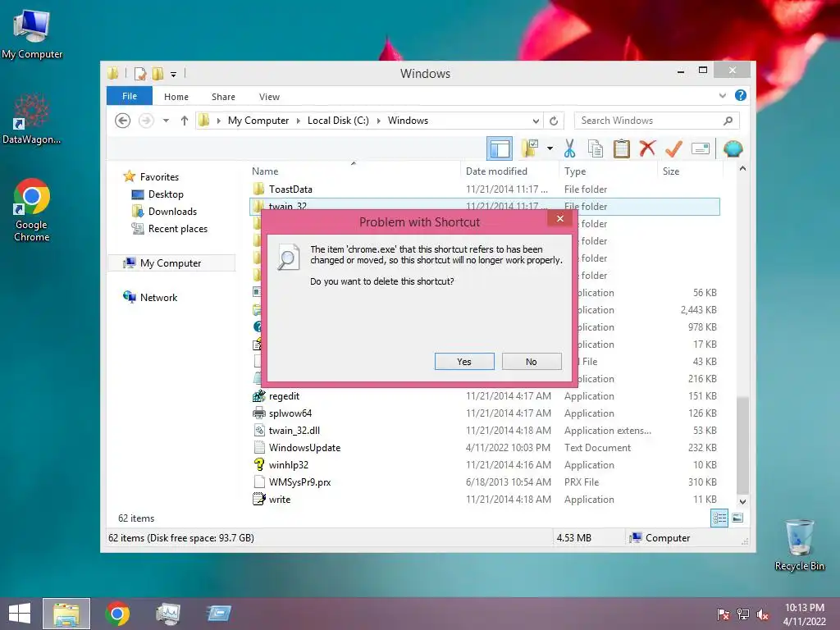Click the blue shell icon in toolbar

[733, 148]
